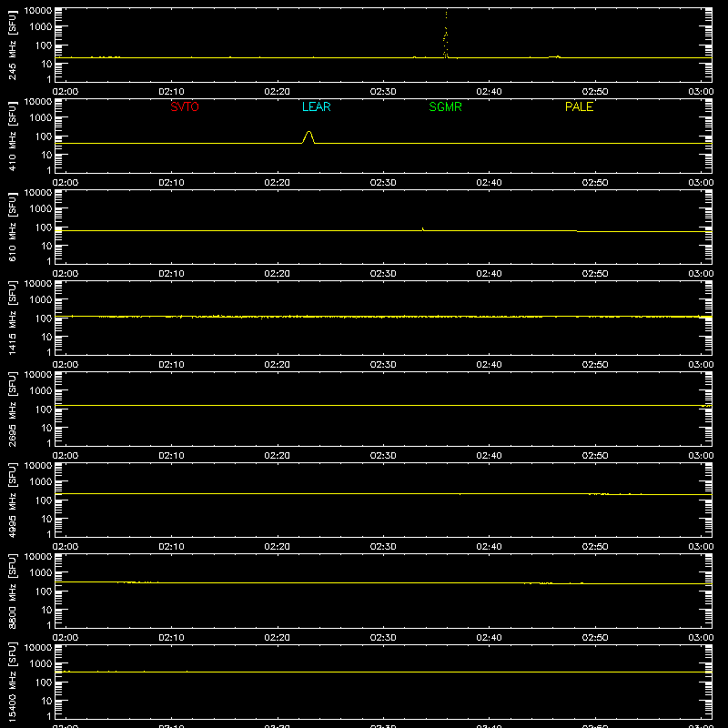This screenshot has height=728, width=728.
Task: Click 03:00 under the 4995 MHz plot
Action: click(701, 547)
